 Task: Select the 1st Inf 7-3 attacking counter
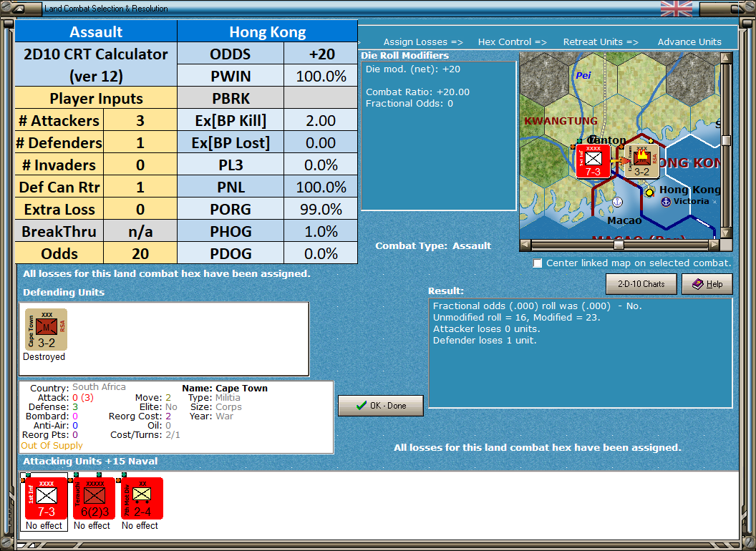point(44,499)
